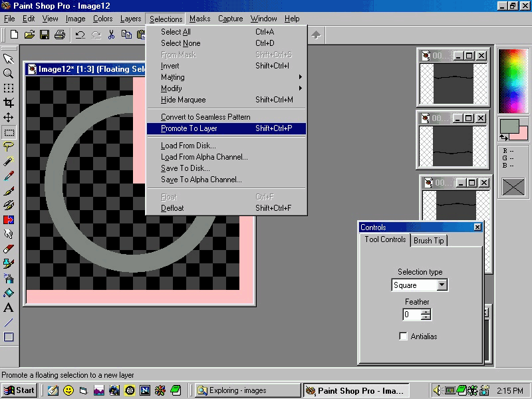Click the Windows Start button
Viewport: 532px width, 399px height.
click(x=19, y=390)
